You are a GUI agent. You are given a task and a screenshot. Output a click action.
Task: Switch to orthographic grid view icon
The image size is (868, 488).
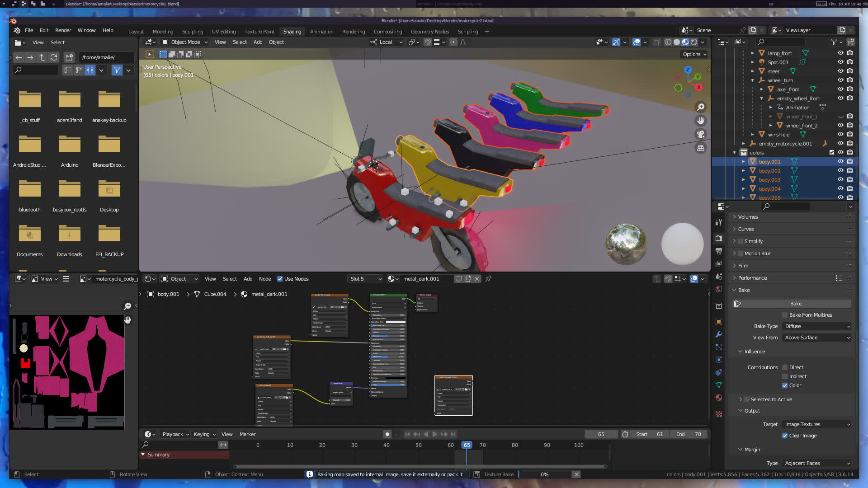click(x=700, y=148)
